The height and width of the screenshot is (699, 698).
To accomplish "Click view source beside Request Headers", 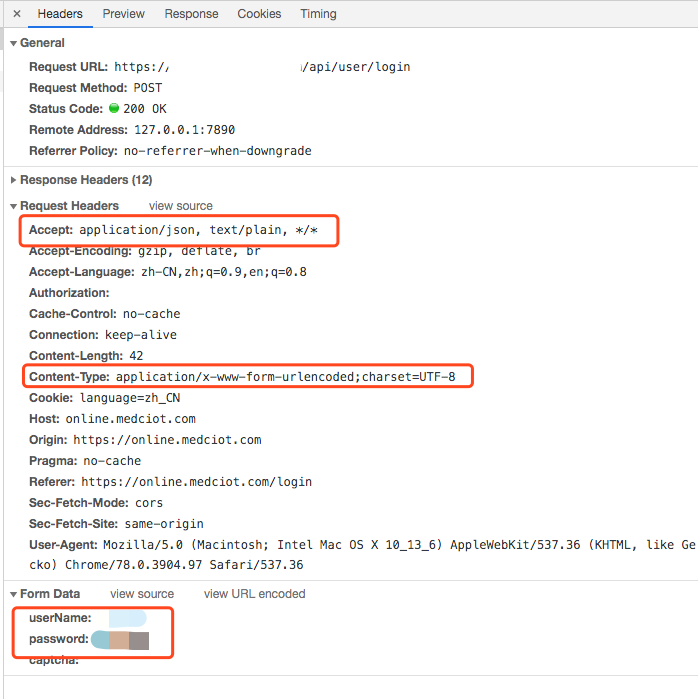I will pos(181,206).
